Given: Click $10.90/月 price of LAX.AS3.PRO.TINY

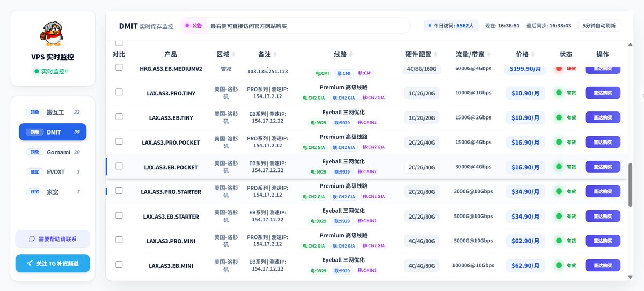Looking at the screenshot, I should pyautogui.click(x=525, y=93).
